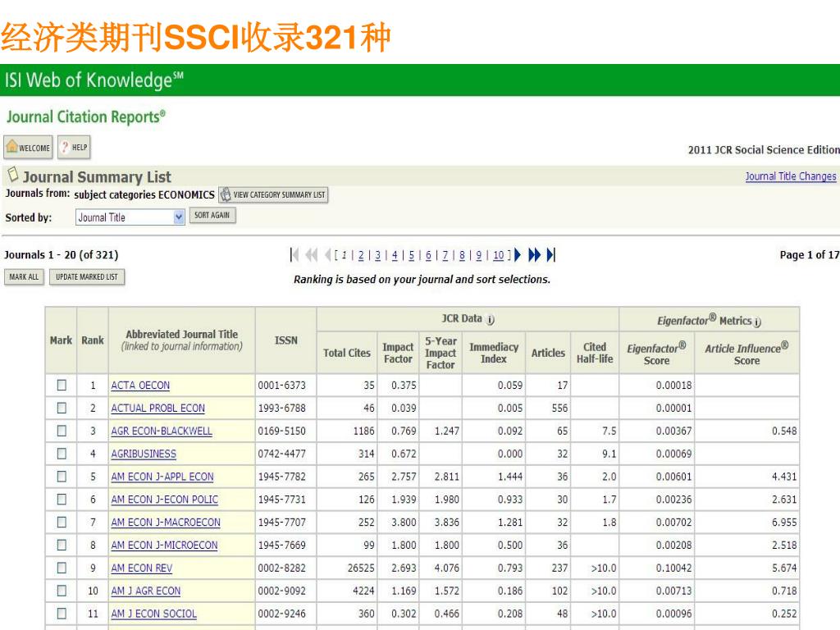The image size is (840, 630).
Task: Go to next page arrow
Action: point(518,255)
